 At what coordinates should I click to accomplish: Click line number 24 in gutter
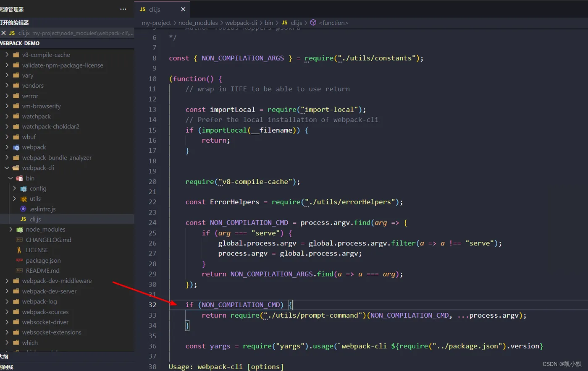(x=152, y=222)
